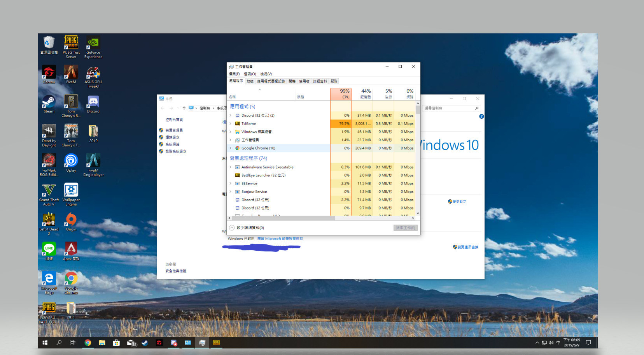Switch to the 服務 tab
Image resolution: width=644 pixels, height=355 pixels.
click(334, 81)
